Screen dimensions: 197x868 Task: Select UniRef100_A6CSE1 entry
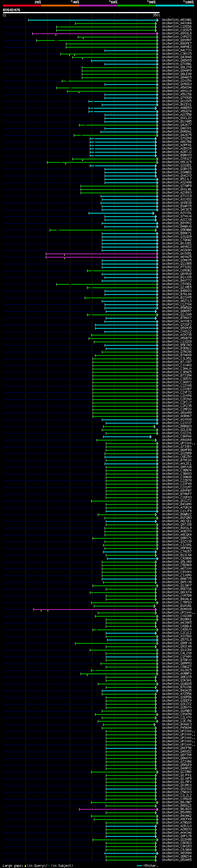(176, 521)
